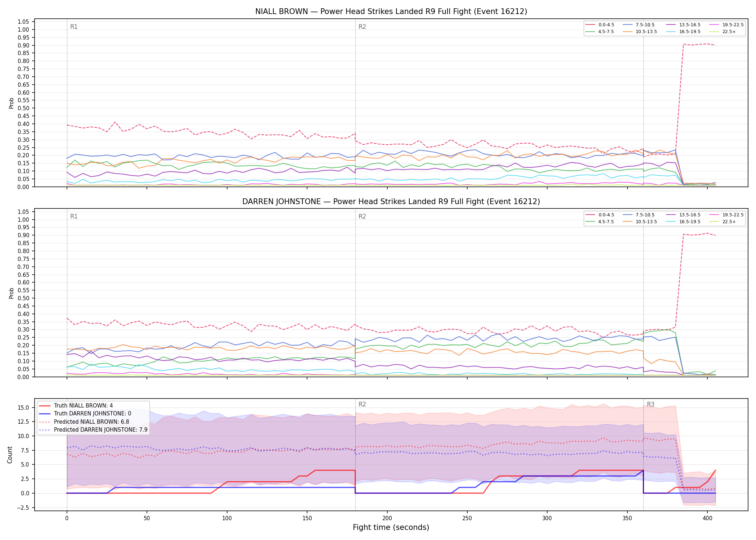Click the 'Count' y-axis label
The image size is (756, 540).
(x=10, y=455)
